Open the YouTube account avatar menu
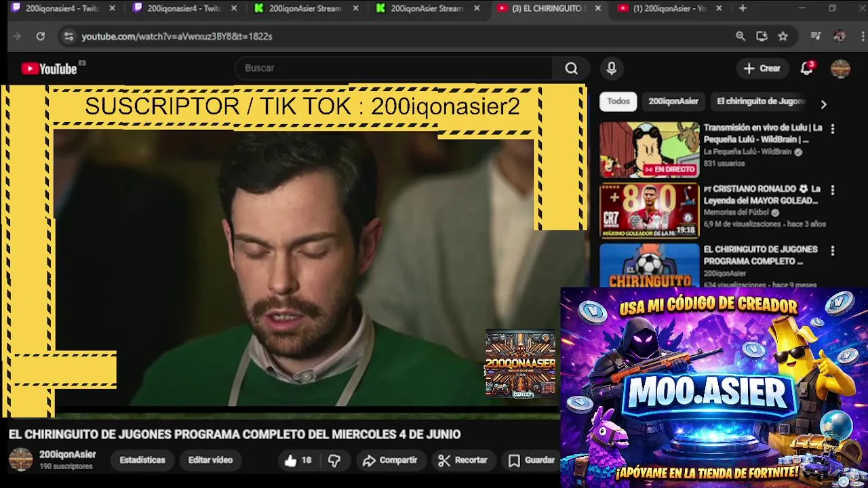Screen dimensions: 868x488 [840, 68]
